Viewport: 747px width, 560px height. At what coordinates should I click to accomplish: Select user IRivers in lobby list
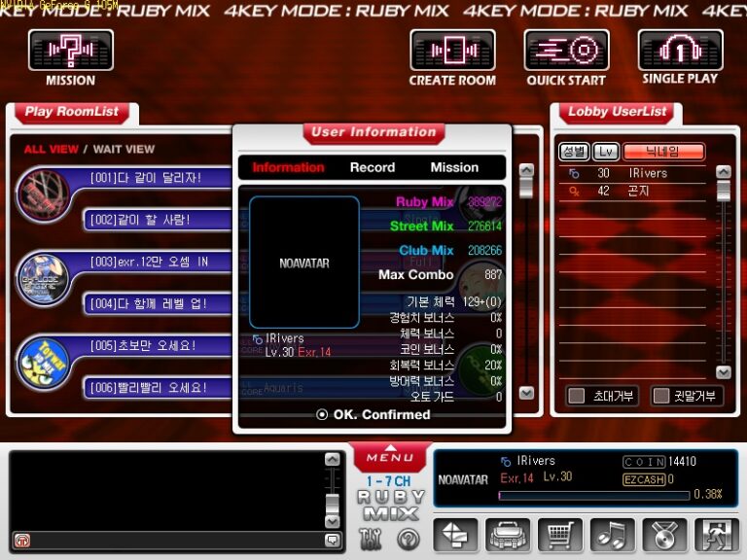click(x=631, y=173)
